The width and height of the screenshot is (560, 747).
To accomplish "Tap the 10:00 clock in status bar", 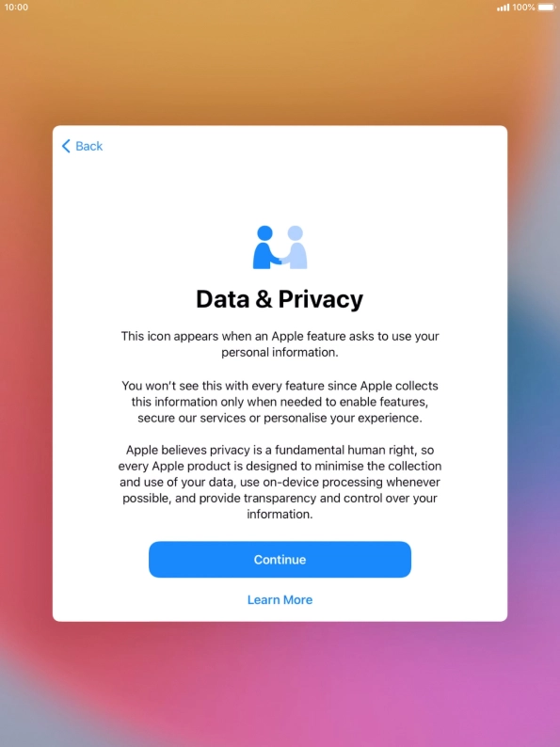I will (16, 8).
